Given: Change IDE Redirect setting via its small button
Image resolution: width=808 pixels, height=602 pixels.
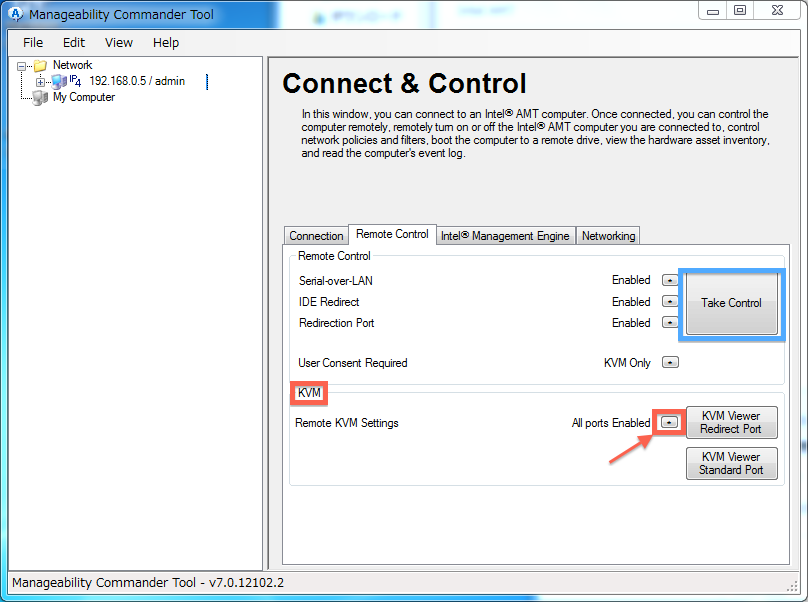Looking at the screenshot, I should point(670,301).
